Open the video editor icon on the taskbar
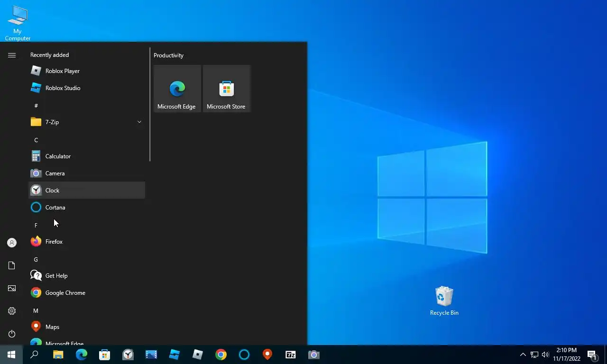Viewport: 607px width, 364px height. (151, 355)
